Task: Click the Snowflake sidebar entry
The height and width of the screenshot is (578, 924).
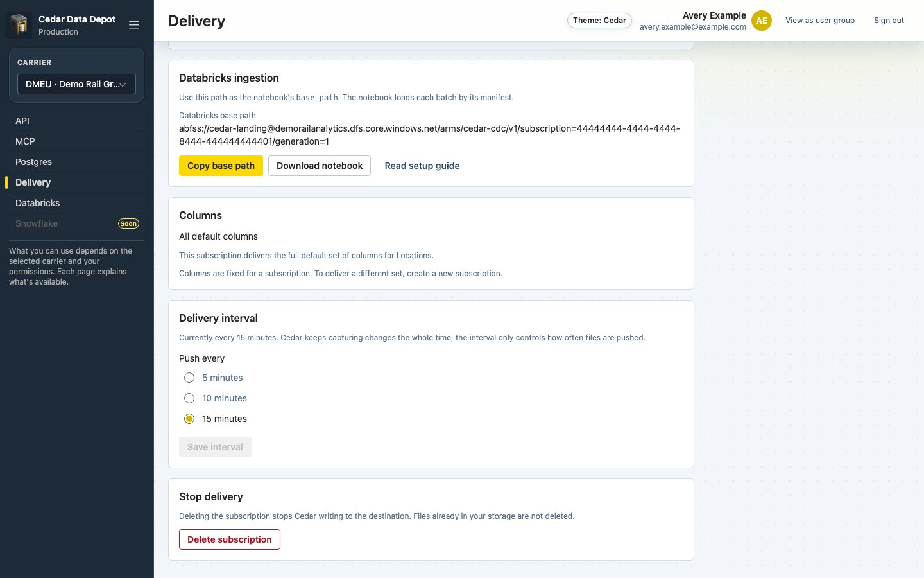Action: click(76, 223)
